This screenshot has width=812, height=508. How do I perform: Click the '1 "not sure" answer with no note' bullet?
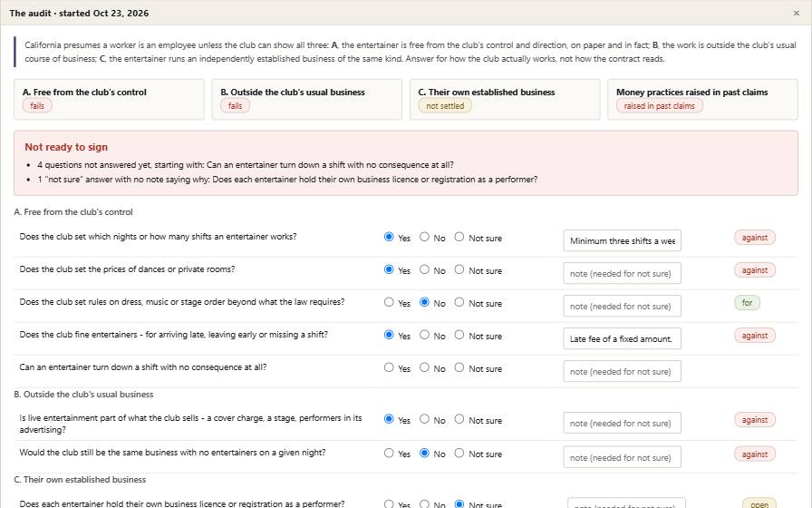click(287, 180)
